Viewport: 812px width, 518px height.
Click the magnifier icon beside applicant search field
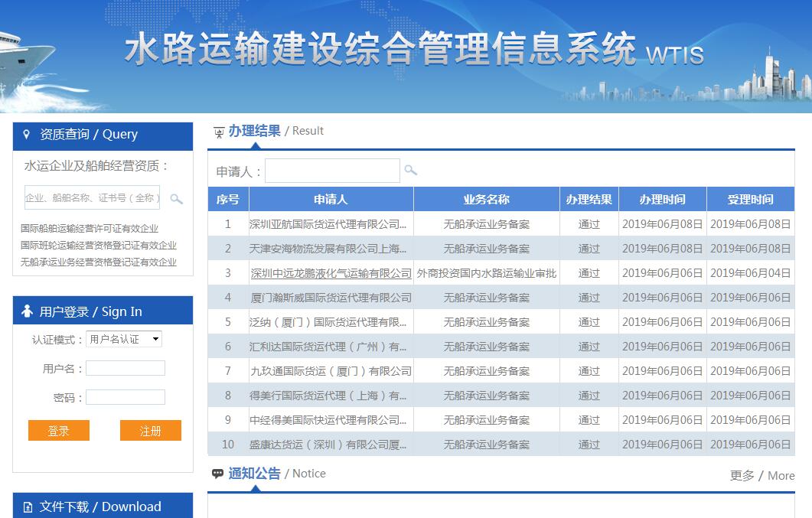coord(411,170)
